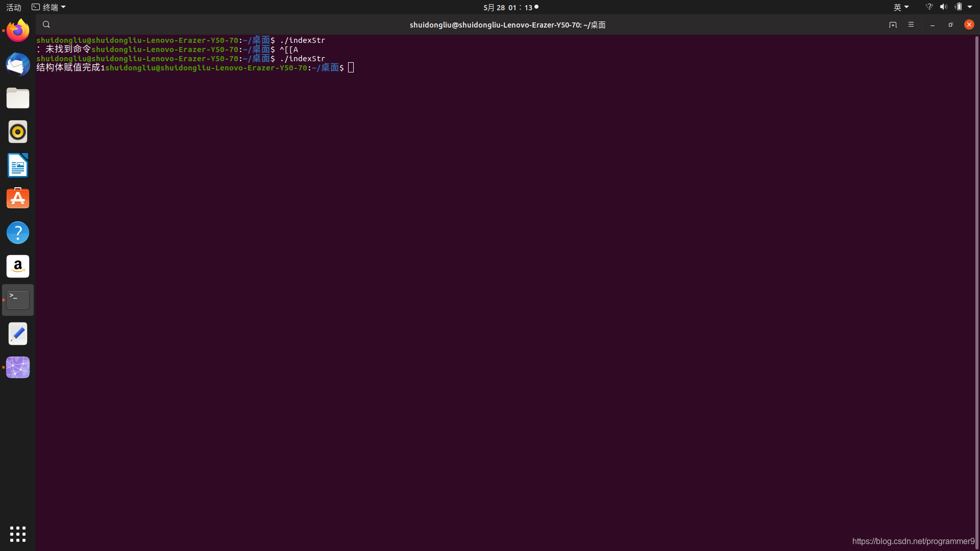Open a new terminal tab icon

click(893, 24)
